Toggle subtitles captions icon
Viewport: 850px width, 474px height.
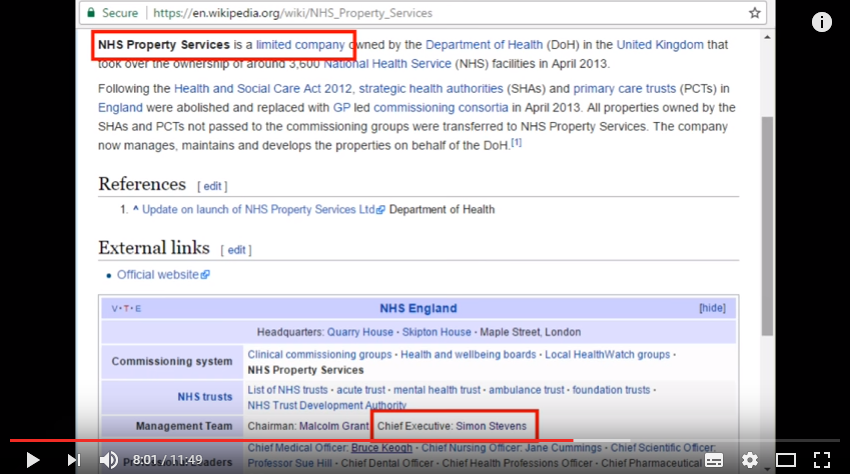click(714, 460)
